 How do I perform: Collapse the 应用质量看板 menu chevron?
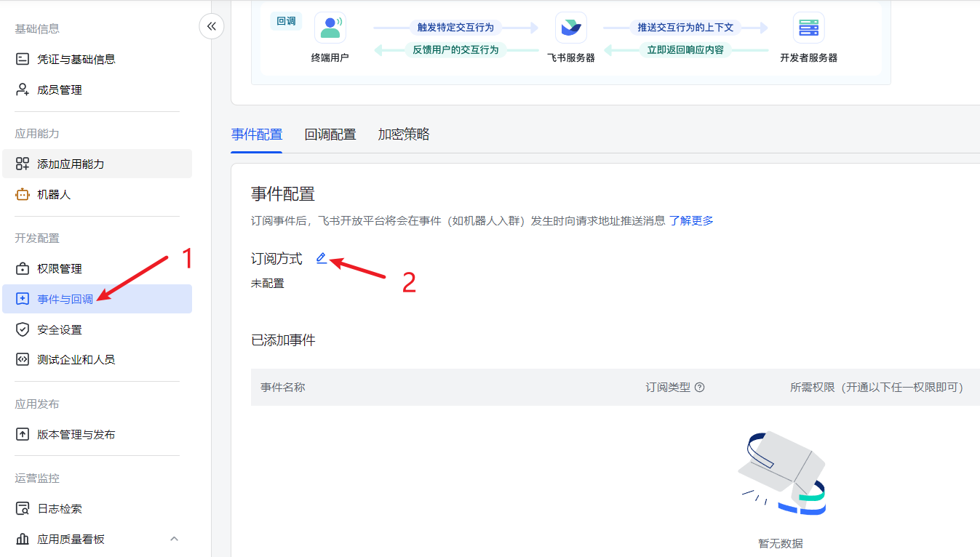[174, 539]
